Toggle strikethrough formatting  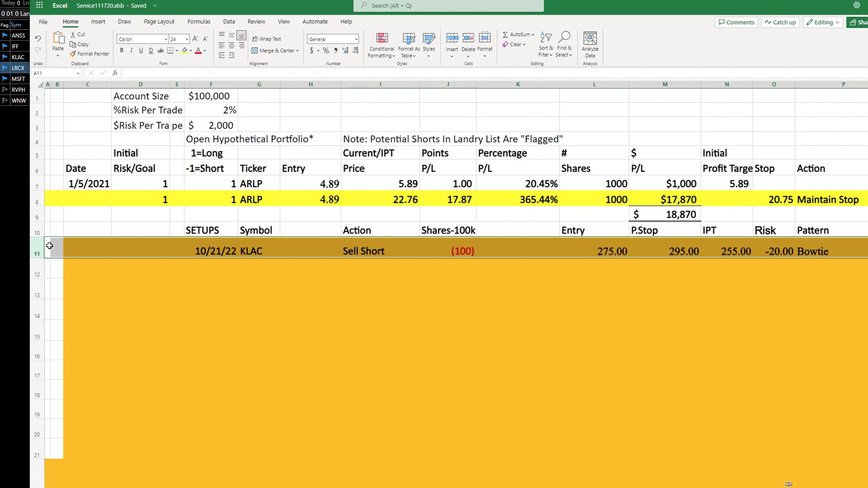(161, 51)
